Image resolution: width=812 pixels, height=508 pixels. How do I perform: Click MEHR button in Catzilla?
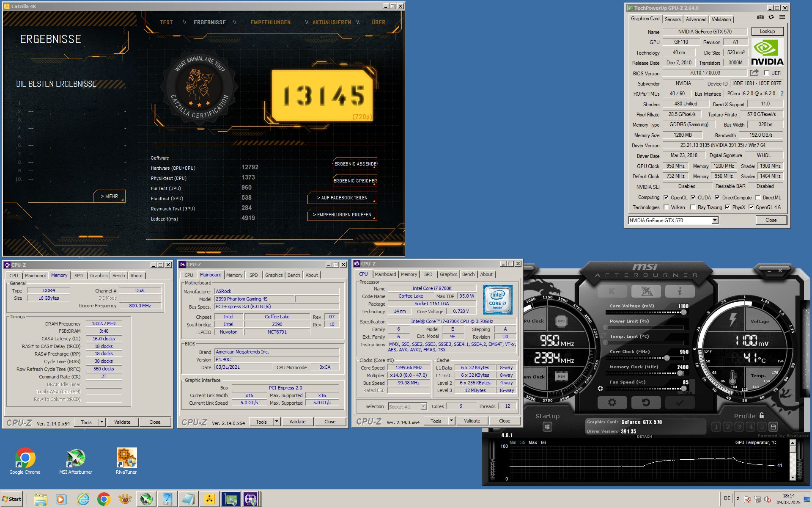pyautogui.click(x=109, y=196)
